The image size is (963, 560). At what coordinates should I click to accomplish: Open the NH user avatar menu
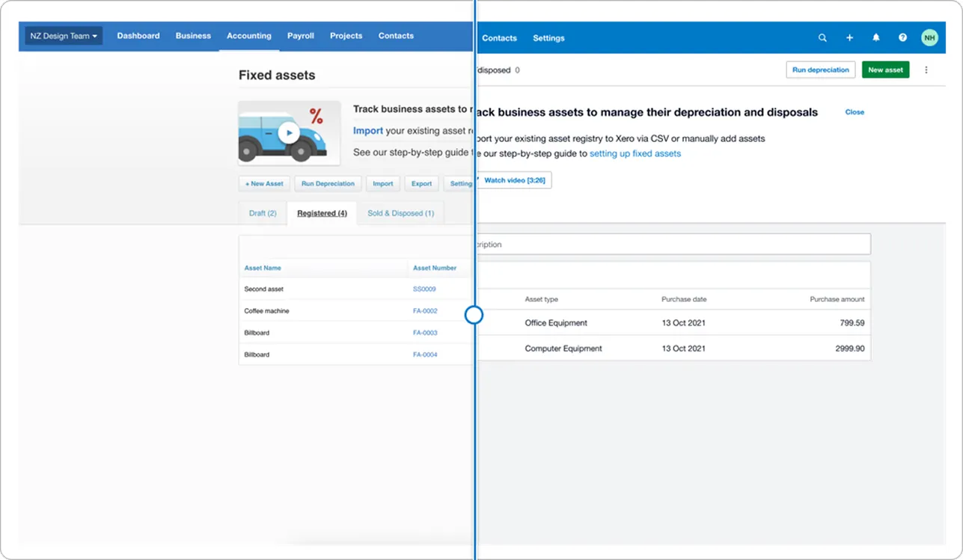[929, 37]
